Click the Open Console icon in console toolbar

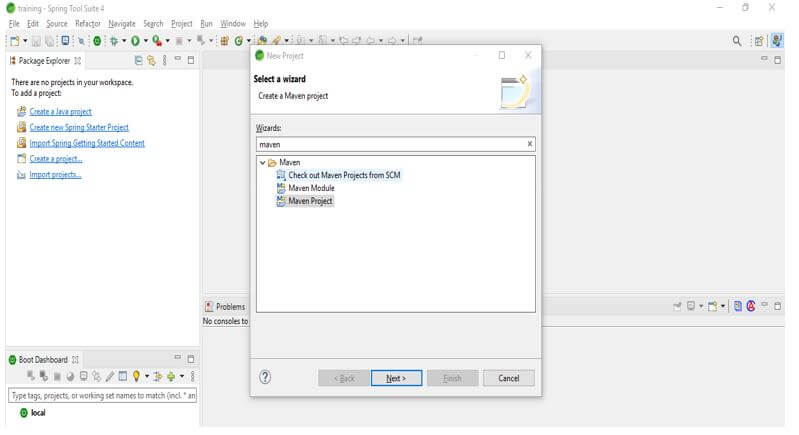[x=712, y=306]
